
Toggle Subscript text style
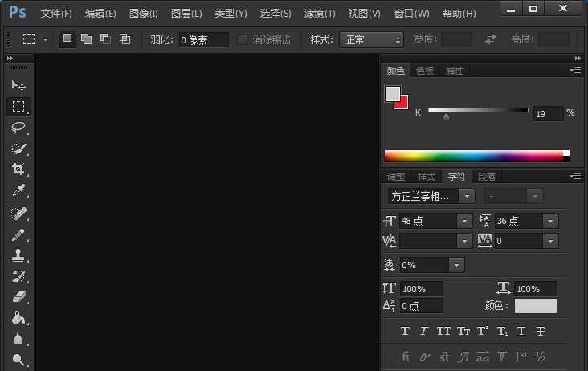pos(502,331)
